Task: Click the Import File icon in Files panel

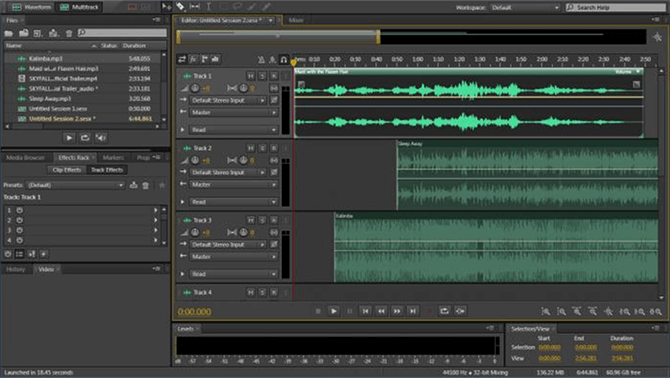Action: [24, 33]
